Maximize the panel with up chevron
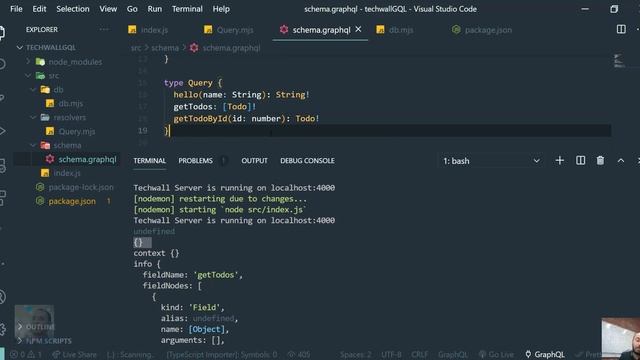Viewport: 640px width, 360px height. tap(621, 160)
